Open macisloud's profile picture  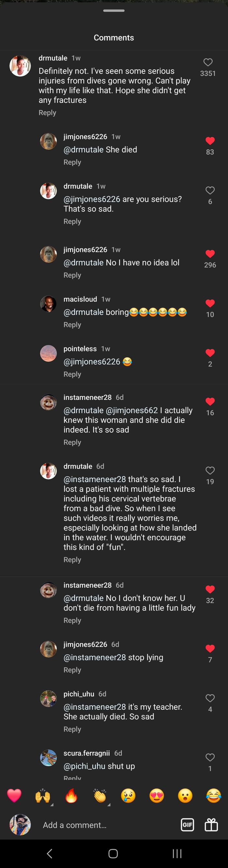coord(48,304)
